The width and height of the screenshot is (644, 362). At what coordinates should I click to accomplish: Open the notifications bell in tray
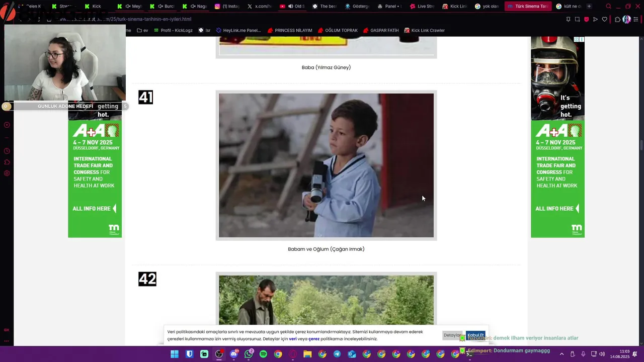pos(635,354)
